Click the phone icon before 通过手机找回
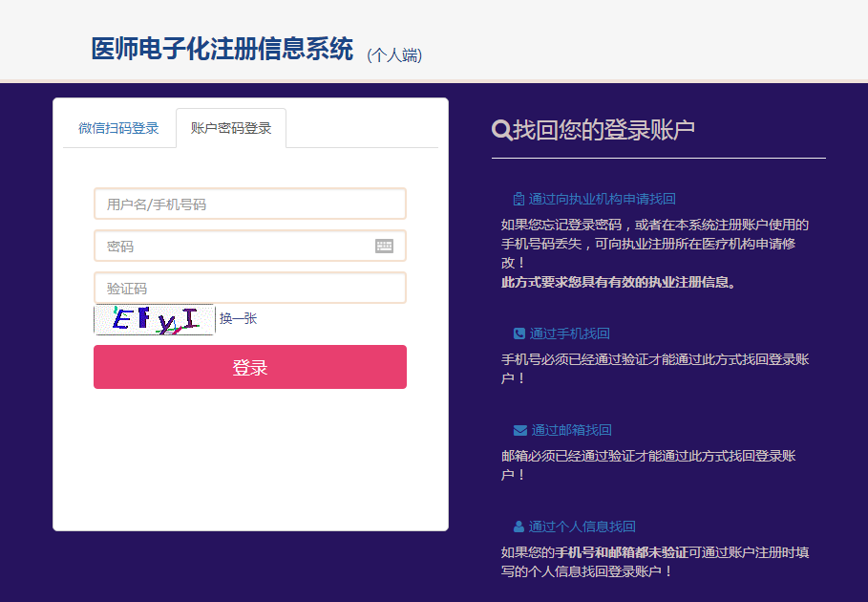The height and width of the screenshot is (602, 868). tap(519, 333)
